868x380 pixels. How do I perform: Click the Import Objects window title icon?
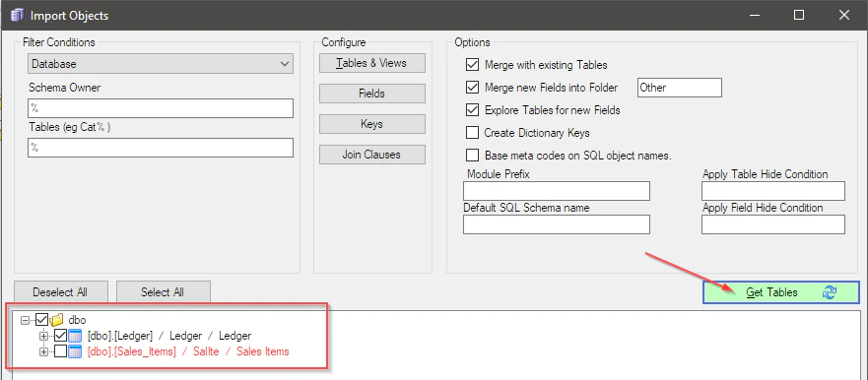[x=17, y=15]
